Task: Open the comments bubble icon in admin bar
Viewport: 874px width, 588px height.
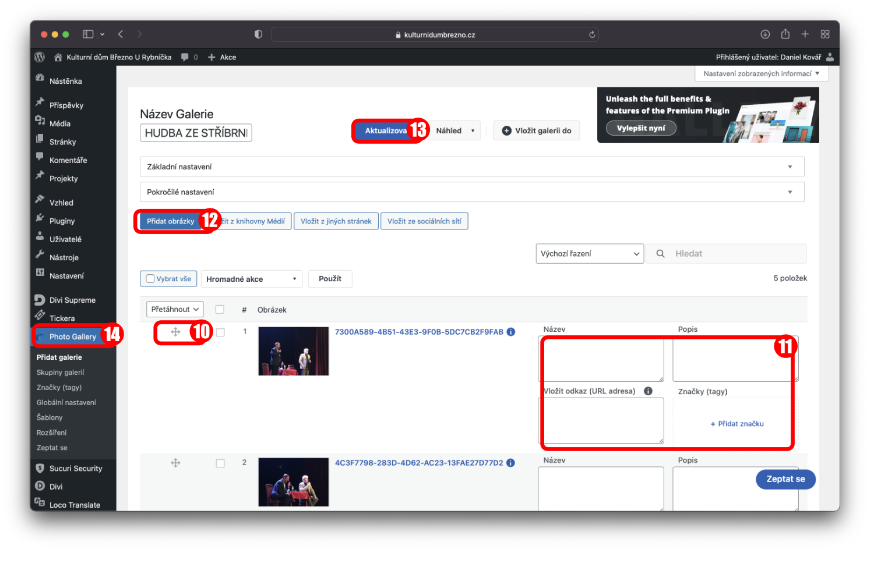Action: 185,57
